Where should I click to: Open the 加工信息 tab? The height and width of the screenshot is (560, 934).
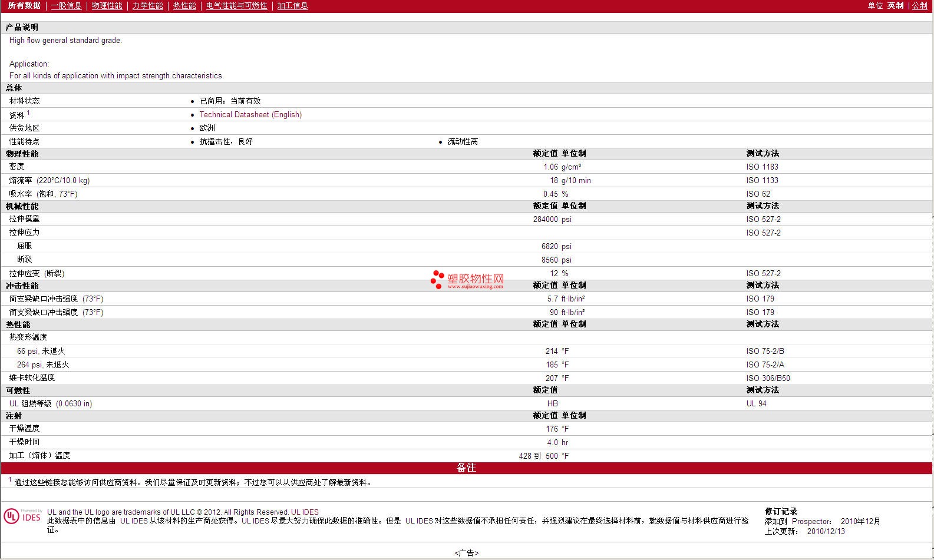293,5
